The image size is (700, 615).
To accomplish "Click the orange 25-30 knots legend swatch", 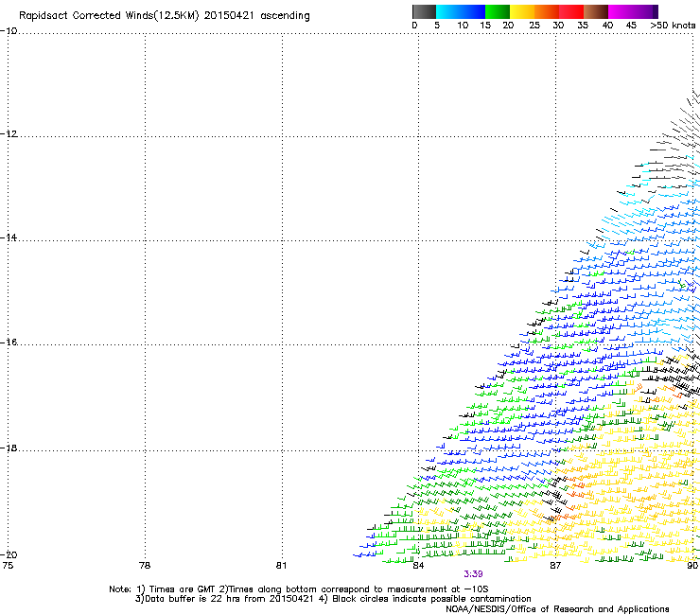I will click(547, 11).
